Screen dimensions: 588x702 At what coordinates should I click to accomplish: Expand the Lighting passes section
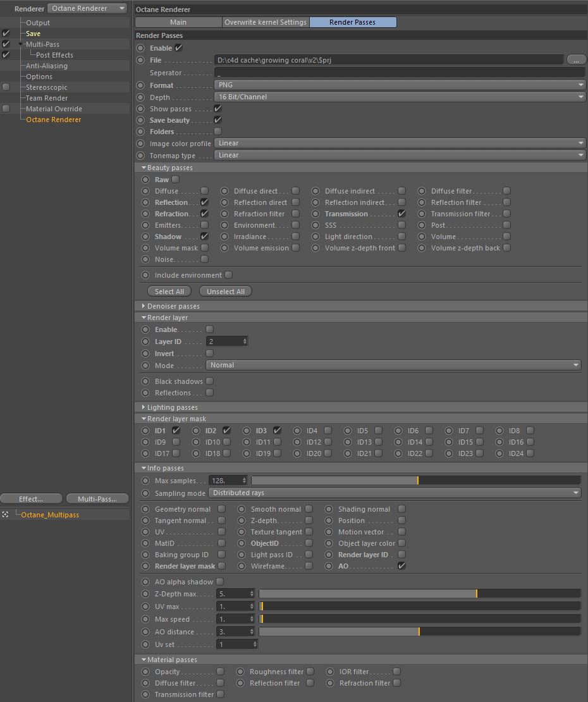coord(143,407)
